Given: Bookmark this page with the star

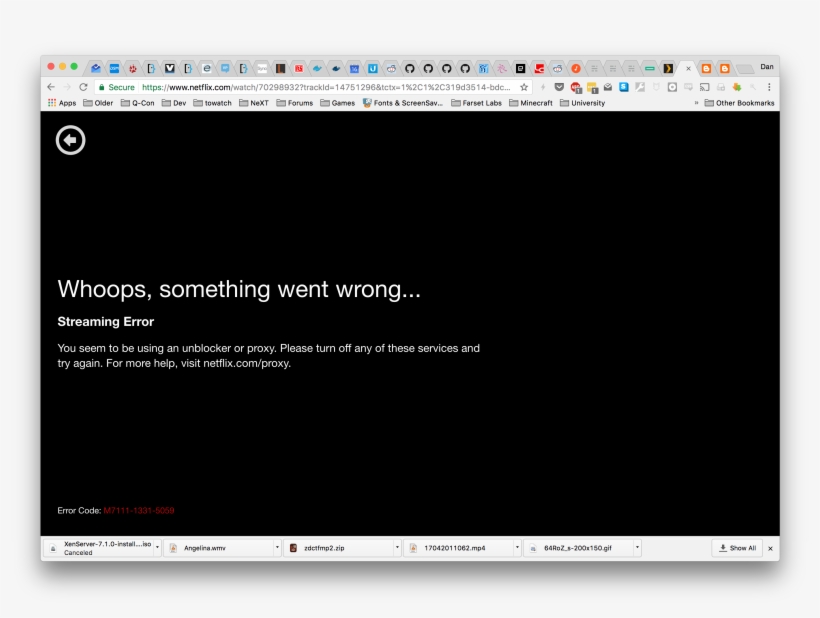Looking at the screenshot, I should [523, 87].
